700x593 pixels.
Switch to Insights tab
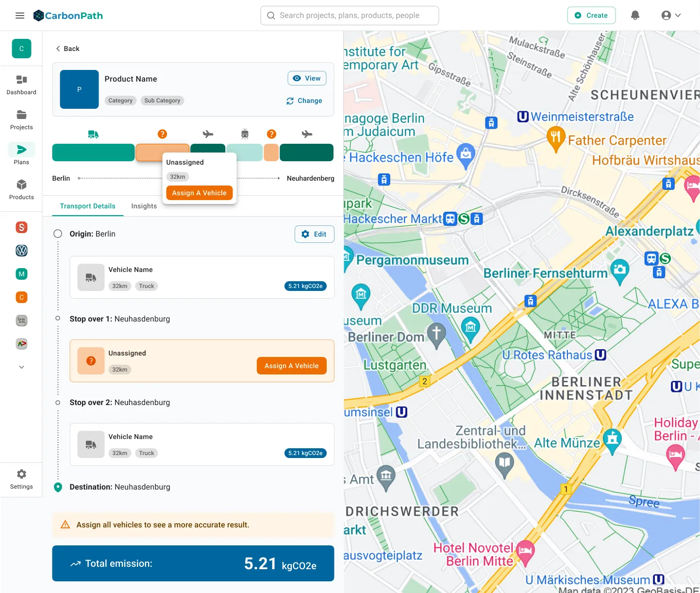pyautogui.click(x=144, y=206)
